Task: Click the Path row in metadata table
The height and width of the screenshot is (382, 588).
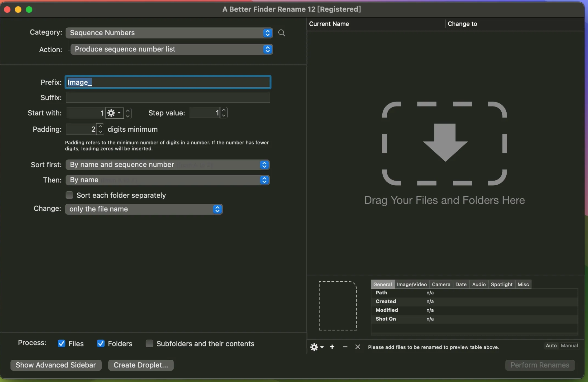Action: coord(474,293)
